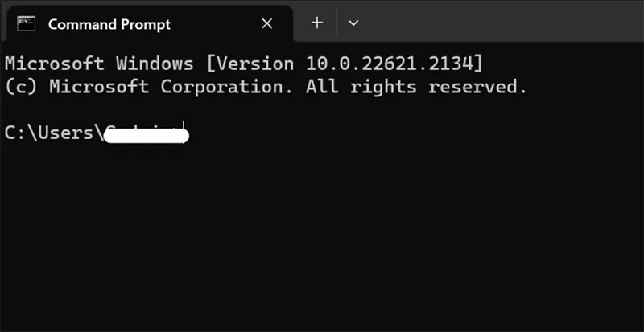Click the word "rights" in copyright line
Image resolution: width=644 pixels, height=332 pixels.
click(x=383, y=87)
